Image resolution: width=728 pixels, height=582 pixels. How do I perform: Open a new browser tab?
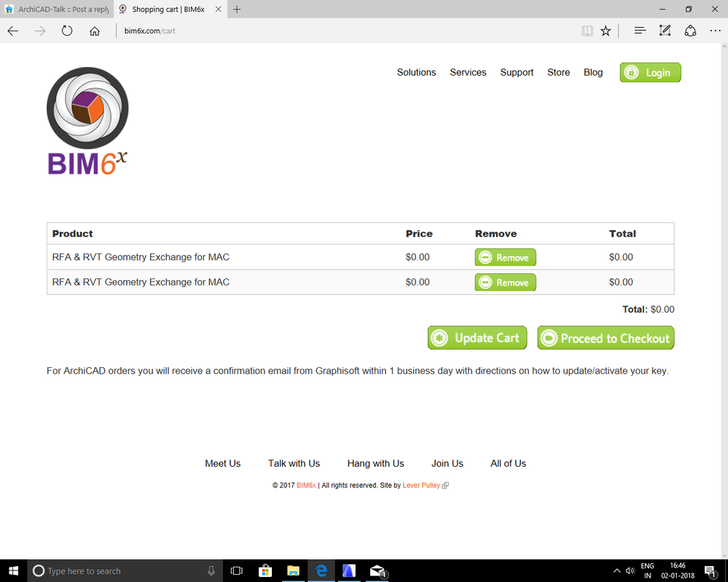pos(237,9)
